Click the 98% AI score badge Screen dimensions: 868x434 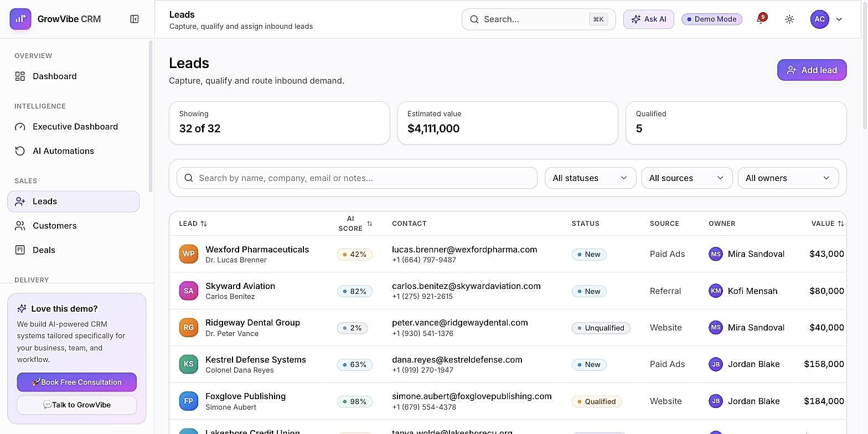pyautogui.click(x=355, y=401)
